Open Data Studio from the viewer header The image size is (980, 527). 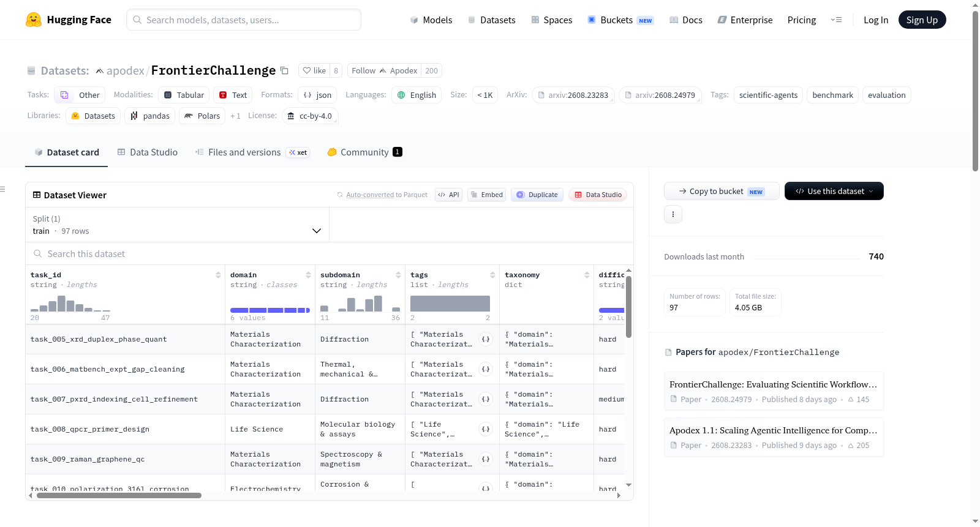tap(598, 195)
